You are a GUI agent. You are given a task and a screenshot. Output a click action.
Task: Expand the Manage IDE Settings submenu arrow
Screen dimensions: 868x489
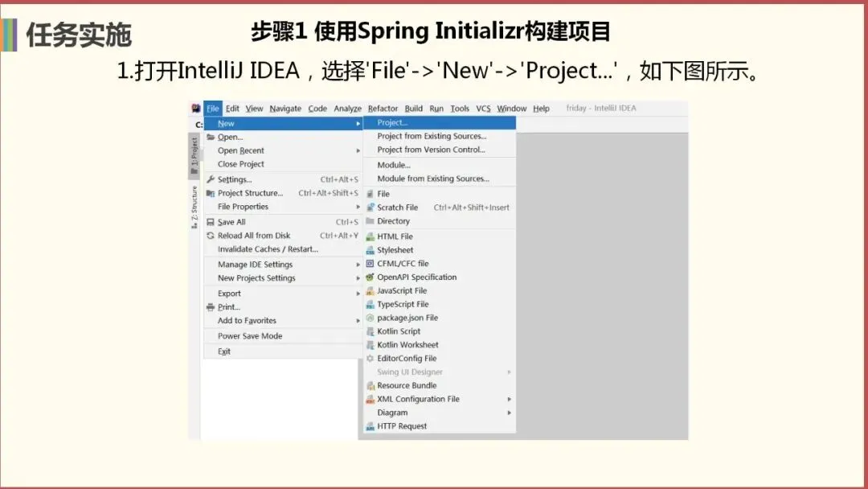pos(358,265)
